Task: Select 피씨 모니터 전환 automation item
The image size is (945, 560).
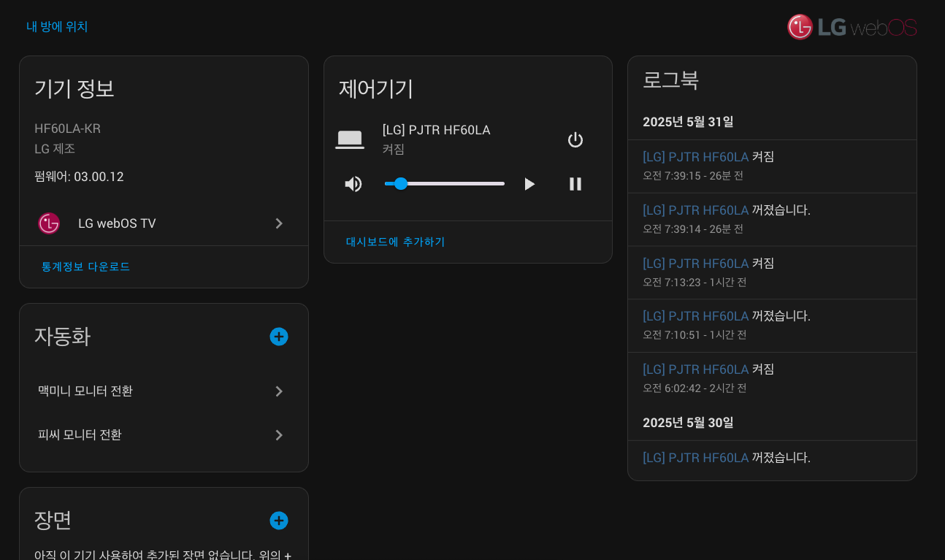Action: tap(80, 435)
